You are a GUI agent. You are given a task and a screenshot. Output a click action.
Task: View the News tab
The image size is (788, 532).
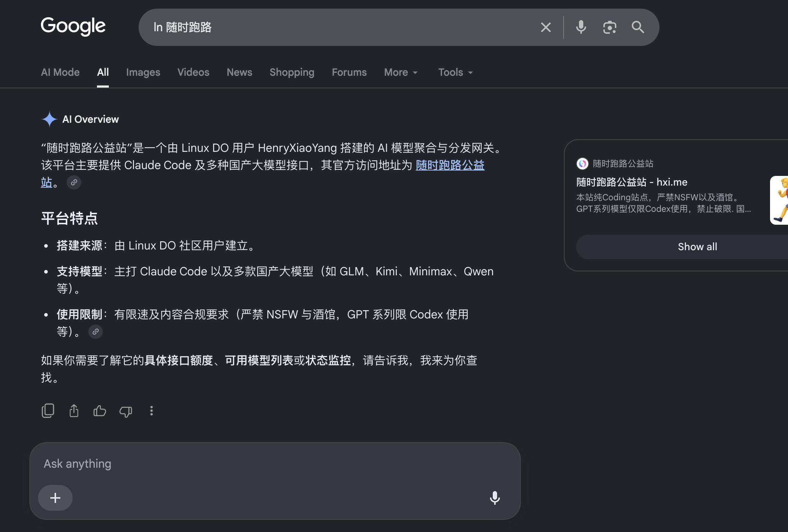pos(240,73)
